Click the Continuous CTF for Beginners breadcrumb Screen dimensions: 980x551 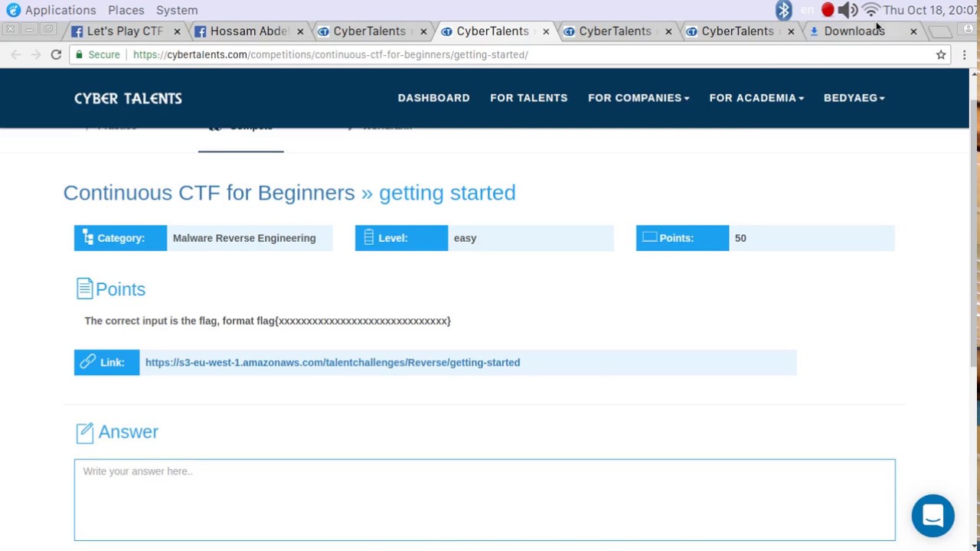(x=209, y=192)
